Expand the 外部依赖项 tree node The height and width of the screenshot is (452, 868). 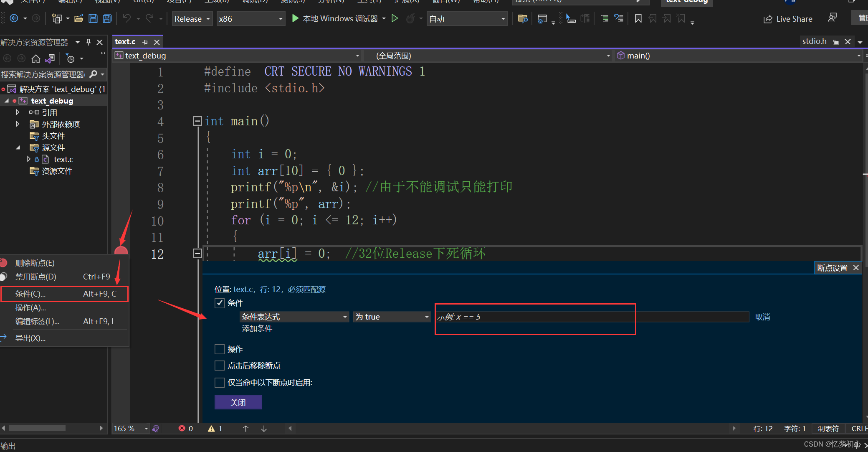click(x=18, y=124)
